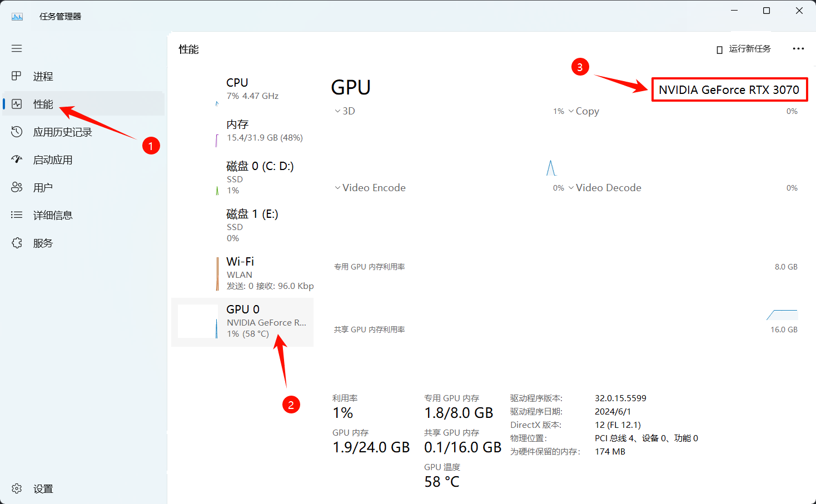Click PCI 总线 4 physical location value
This screenshot has height=504, width=816.
coord(646,438)
